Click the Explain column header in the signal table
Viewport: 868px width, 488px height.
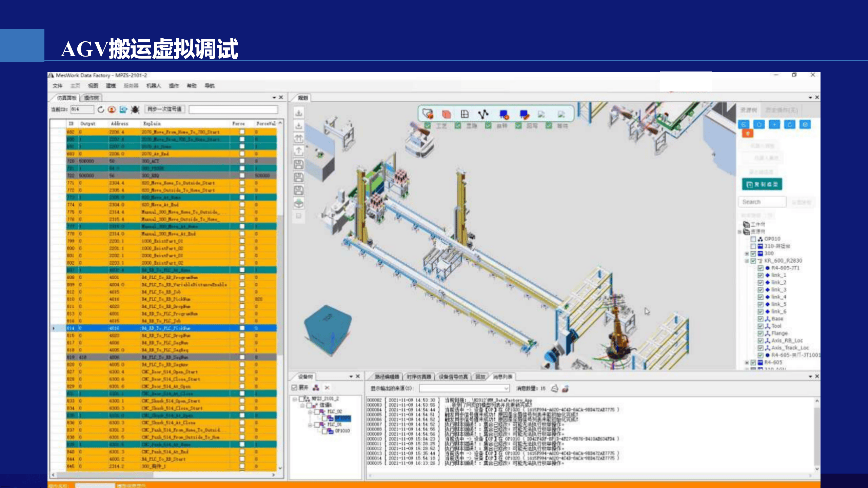click(x=152, y=124)
